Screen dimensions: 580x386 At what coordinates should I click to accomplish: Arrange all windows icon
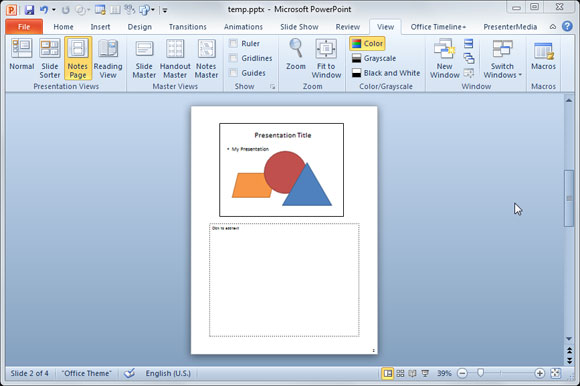(x=469, y=44)
